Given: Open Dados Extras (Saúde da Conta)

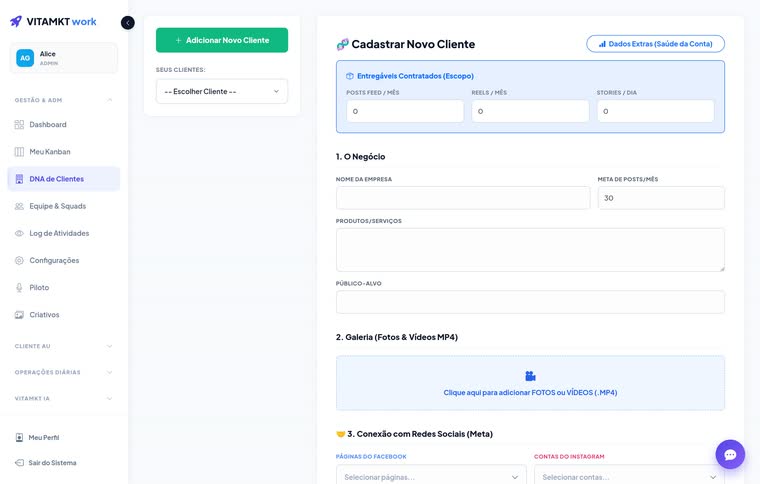Looking at the screenshot, I should (655, 44).
